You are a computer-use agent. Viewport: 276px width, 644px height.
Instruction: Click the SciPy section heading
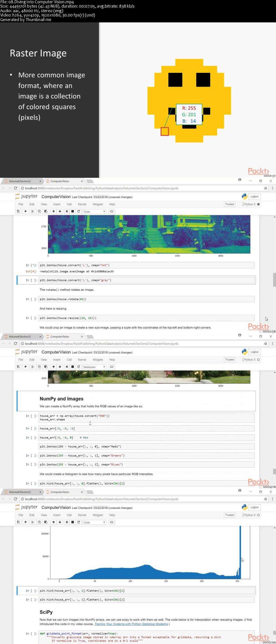tap(46, 612)
